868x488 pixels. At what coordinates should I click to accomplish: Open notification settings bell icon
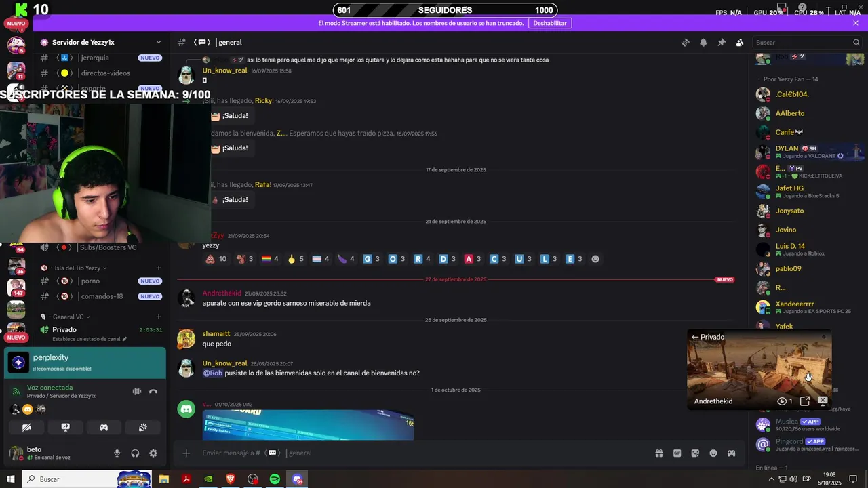point(703,42)
